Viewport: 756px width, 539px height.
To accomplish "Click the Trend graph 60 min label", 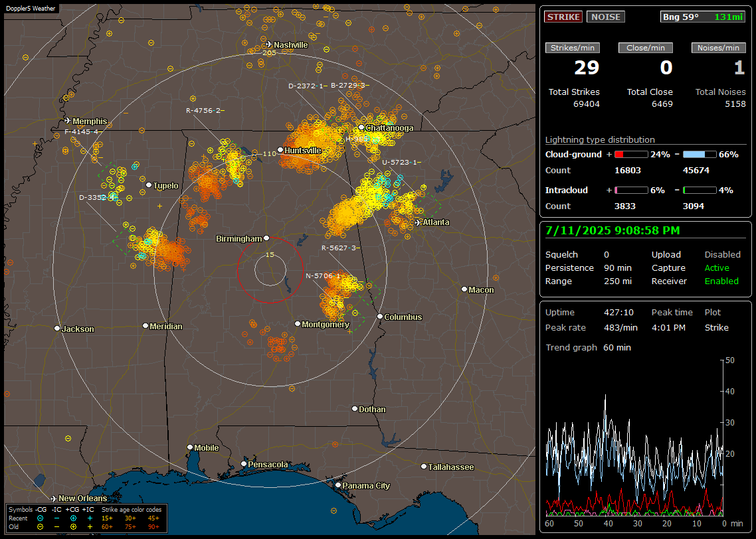I will [588, 347].
